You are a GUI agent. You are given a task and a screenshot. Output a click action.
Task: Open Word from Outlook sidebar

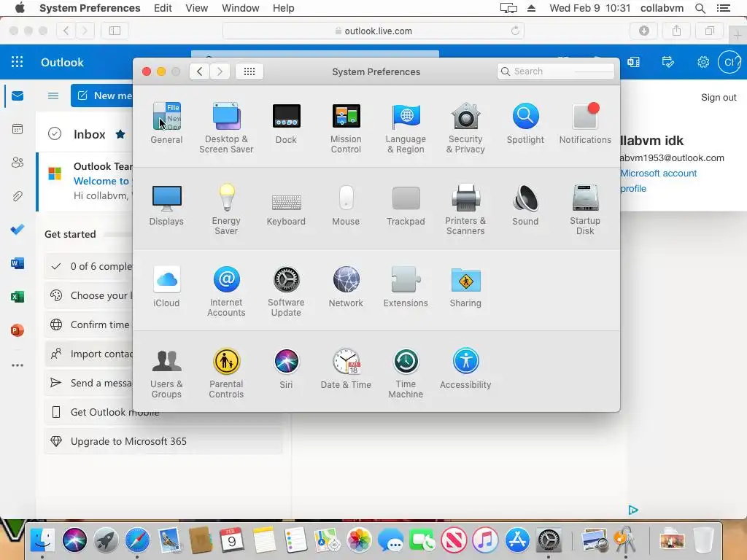point(18,263)
